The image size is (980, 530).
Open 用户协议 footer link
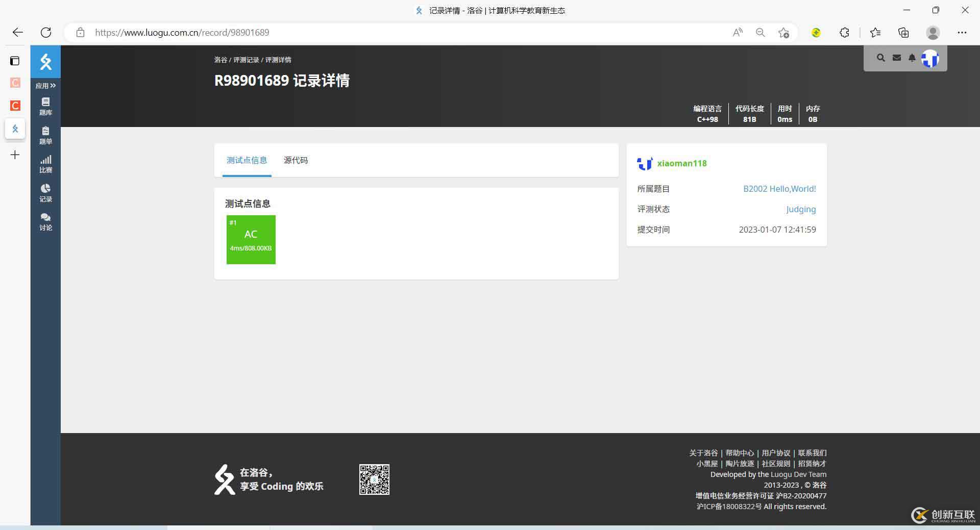tap(776, 453)
